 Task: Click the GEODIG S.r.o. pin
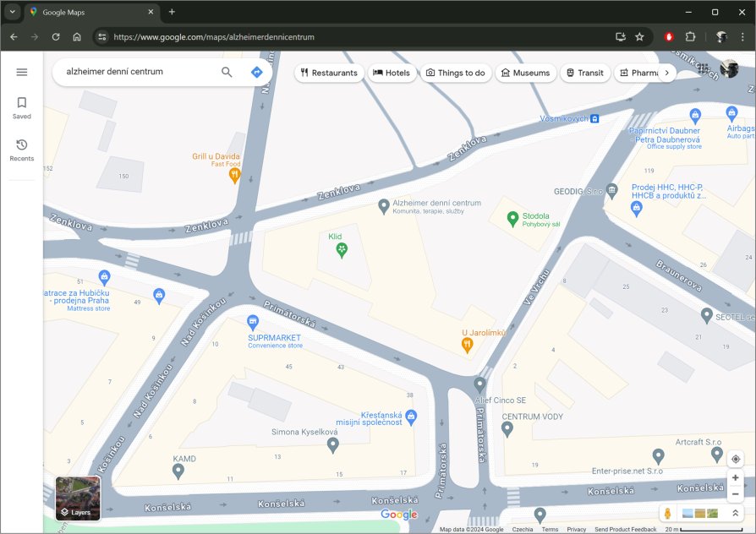click(612, 191)
